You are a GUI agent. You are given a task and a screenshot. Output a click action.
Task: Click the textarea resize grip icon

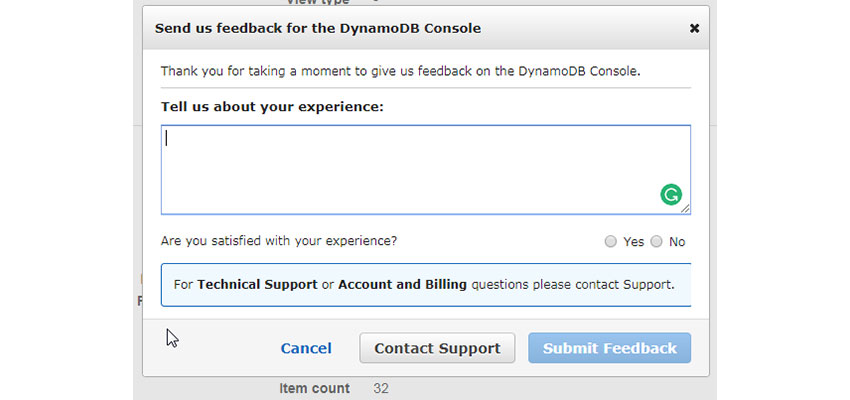point(685,209)
